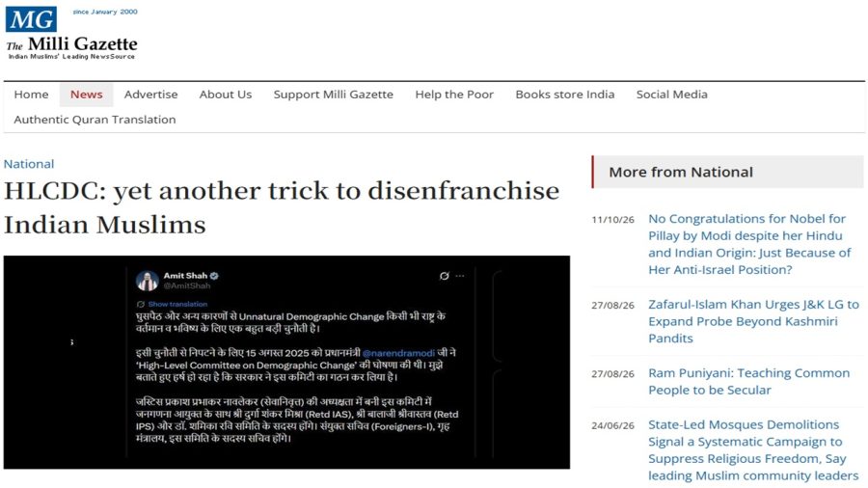Viewport: 868px width, 488px height.
Task: Click the 24/06/26 date text
Action: [x=612, y=426]
